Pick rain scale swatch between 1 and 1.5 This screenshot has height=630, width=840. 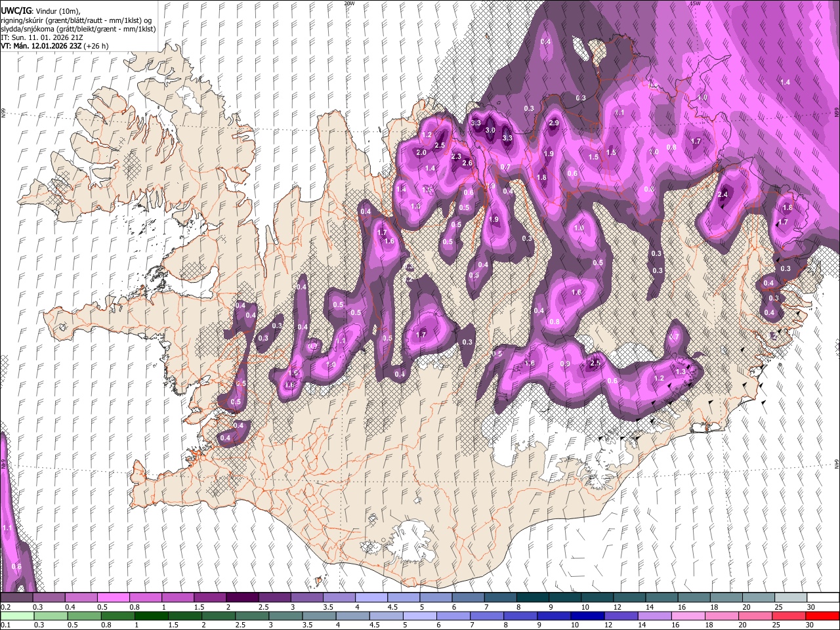click(151, 616)
